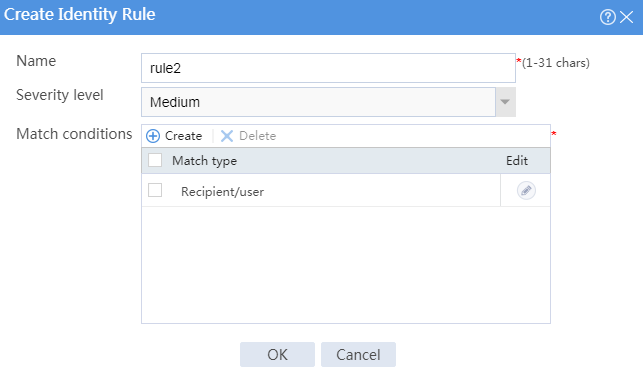The width and height of the screenshot is (643, 383).
Task: Expand the Severity level dropdown arrow
Action: (x=505, y=102)
